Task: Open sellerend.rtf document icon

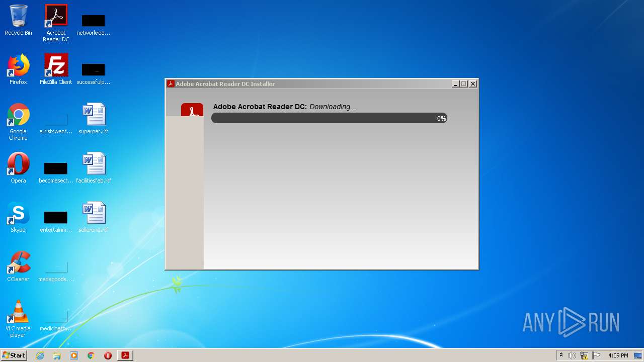Action: 94,217
